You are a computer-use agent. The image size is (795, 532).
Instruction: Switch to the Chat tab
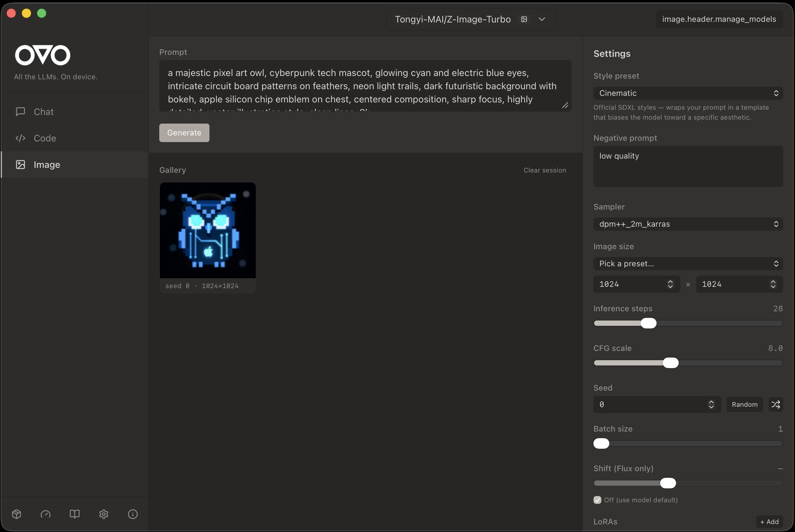point(43,112)
